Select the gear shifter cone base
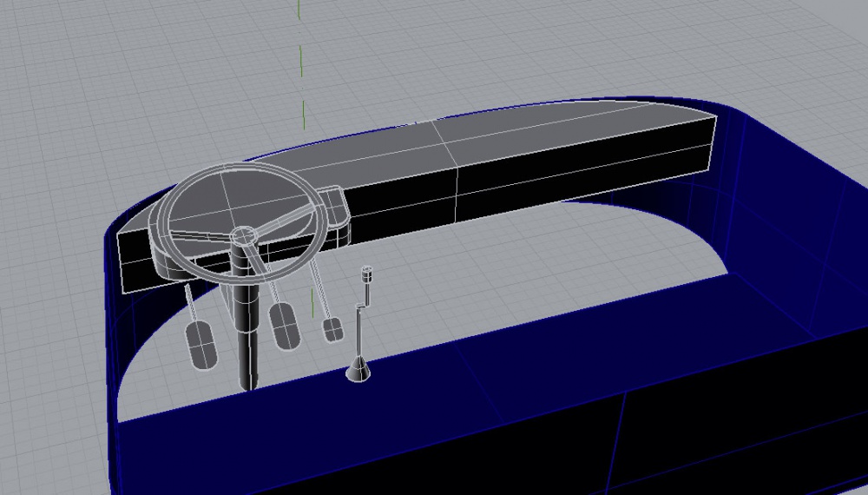Viewport: 868px width, 495px height. pos(358,370)
